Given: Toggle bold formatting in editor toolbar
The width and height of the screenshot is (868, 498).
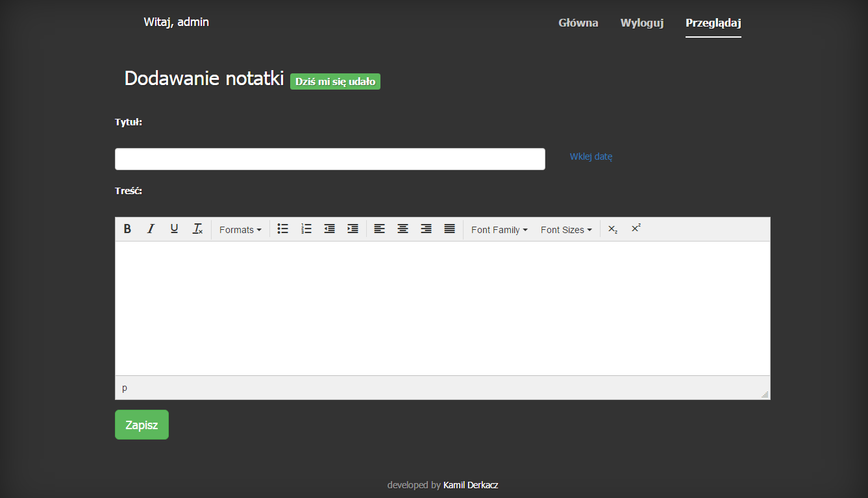Looking at the screenshot, I should click(x=128, y=229).
